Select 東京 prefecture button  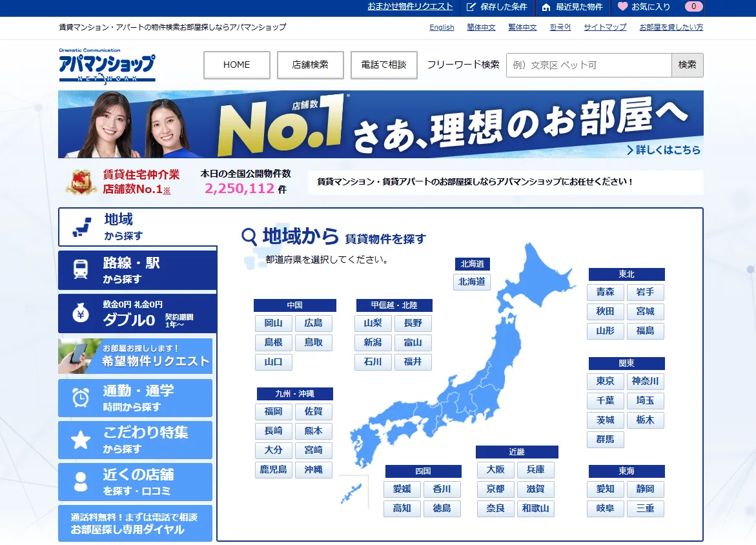coord(605,381)
